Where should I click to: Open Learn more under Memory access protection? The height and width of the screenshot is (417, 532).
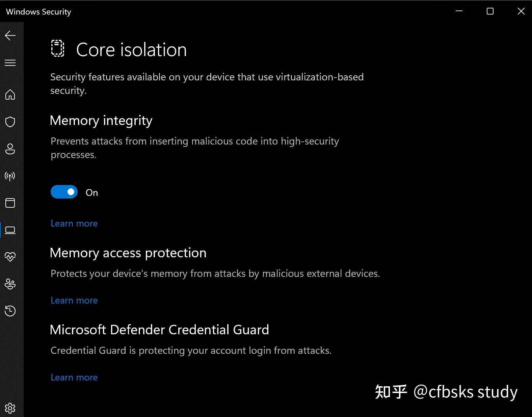pyautogui.click(x=74, y=300)
